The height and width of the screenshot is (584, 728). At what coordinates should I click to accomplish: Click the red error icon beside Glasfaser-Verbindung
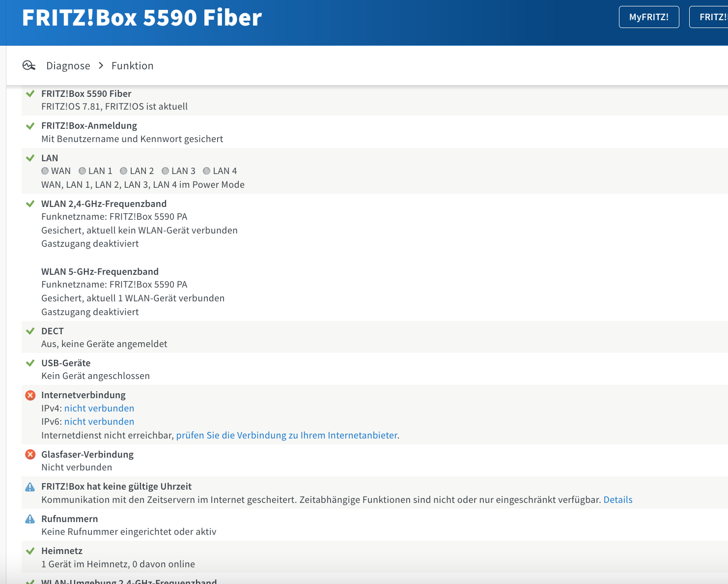30,455
